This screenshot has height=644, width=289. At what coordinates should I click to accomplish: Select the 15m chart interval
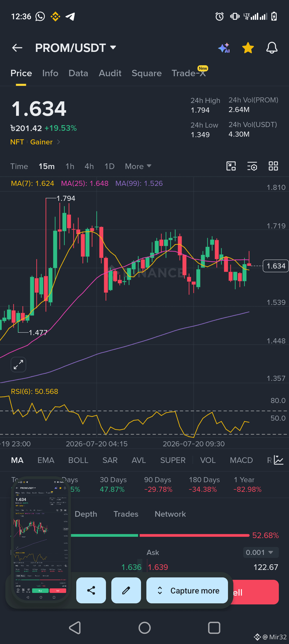tap(47, 166)
